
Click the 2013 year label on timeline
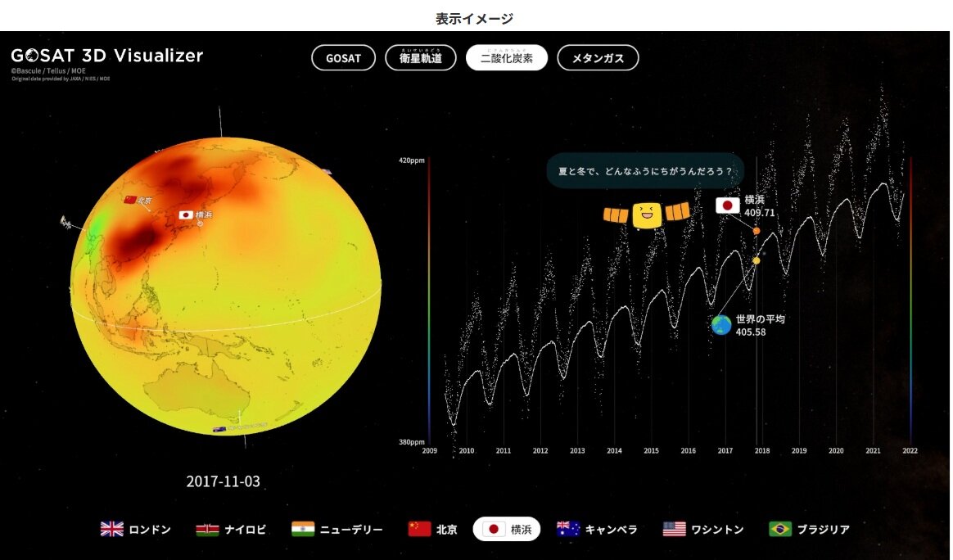577,450
